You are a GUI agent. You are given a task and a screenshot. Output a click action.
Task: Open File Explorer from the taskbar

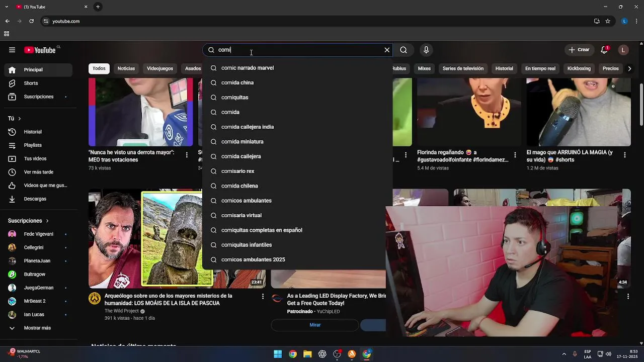tap(307, 354)
